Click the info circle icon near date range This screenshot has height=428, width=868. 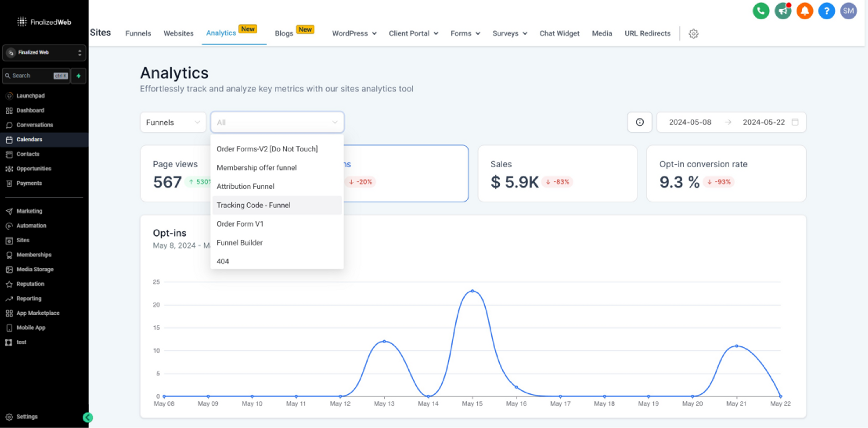tap(639, 122)
